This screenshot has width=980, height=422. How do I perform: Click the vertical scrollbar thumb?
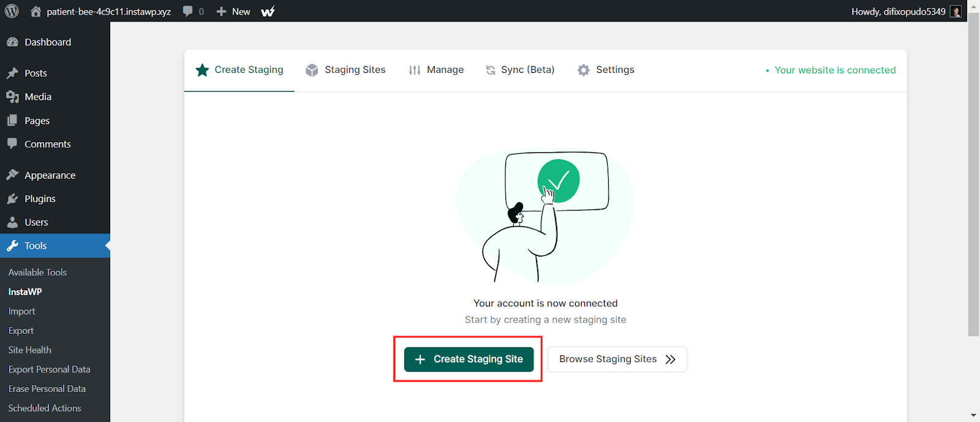point(973,173)
